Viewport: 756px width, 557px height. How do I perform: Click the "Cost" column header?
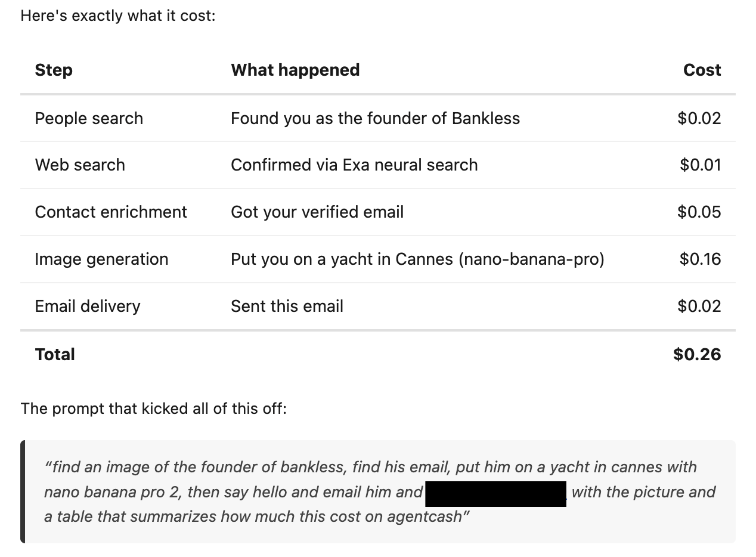[702, 70]
